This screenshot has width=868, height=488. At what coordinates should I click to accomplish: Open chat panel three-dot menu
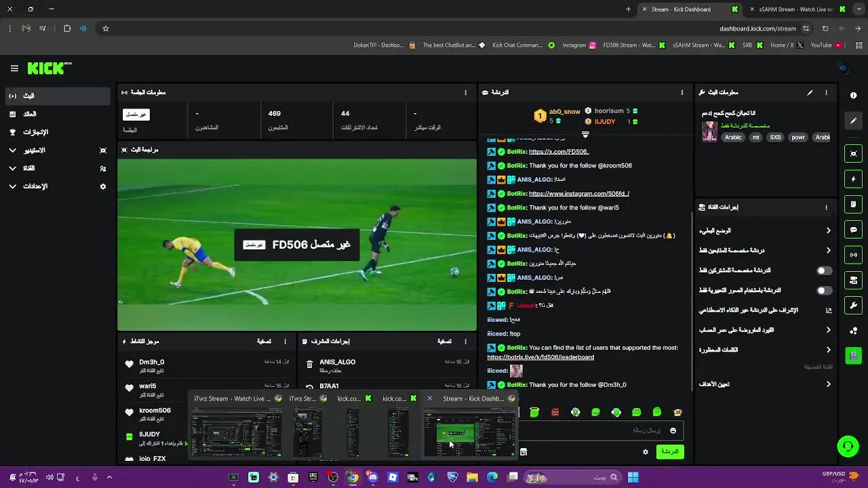pos(682,92)
